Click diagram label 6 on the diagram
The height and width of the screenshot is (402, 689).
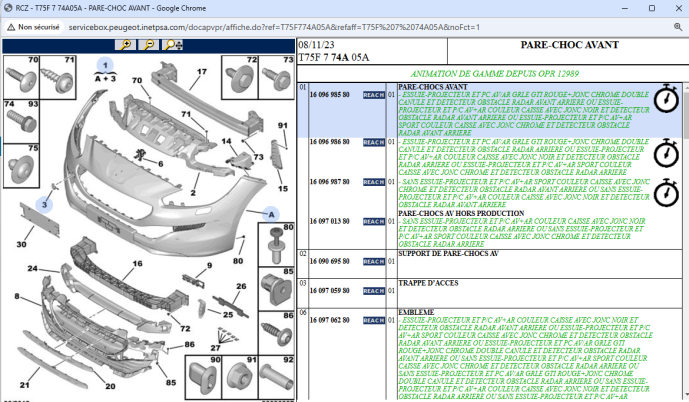click(x=161, y=164)
